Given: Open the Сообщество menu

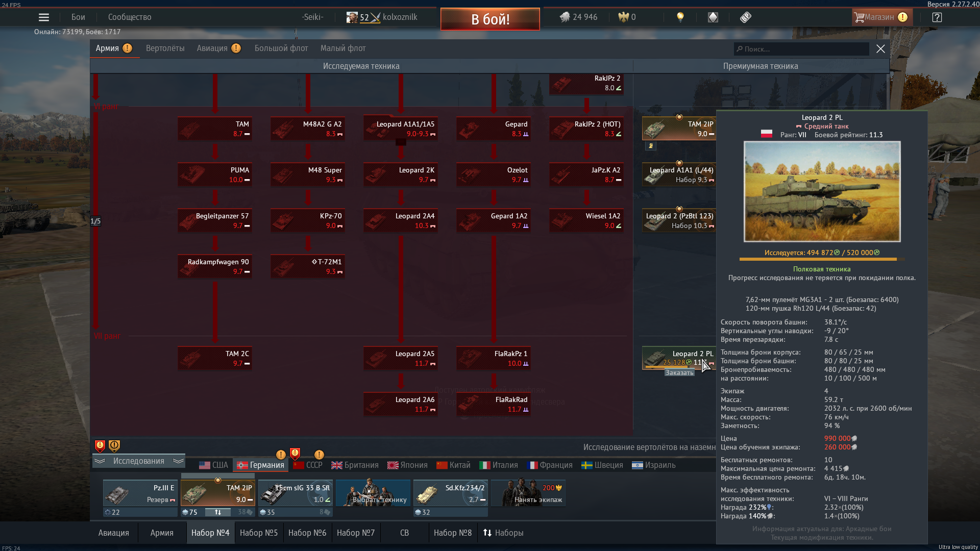Looking at the screenshot, I should click(x=130, y=17).
